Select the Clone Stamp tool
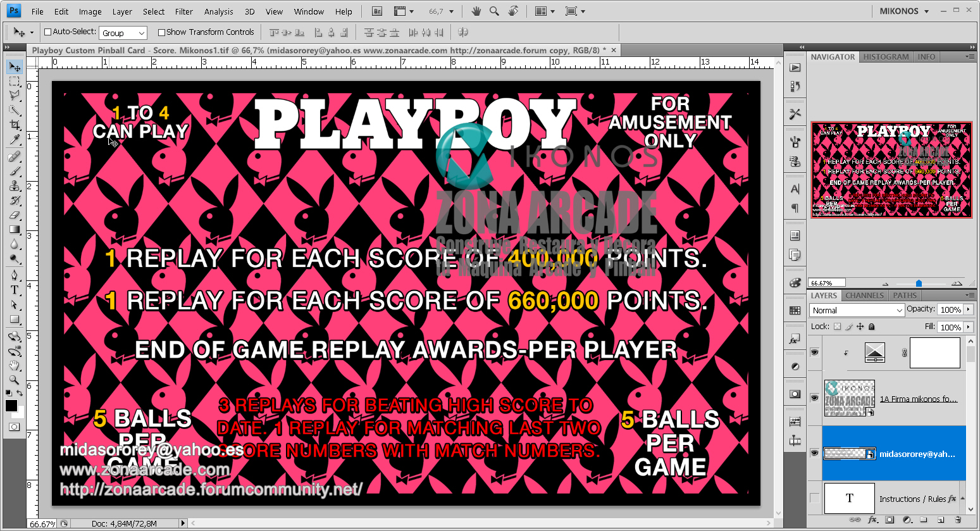 15,185
